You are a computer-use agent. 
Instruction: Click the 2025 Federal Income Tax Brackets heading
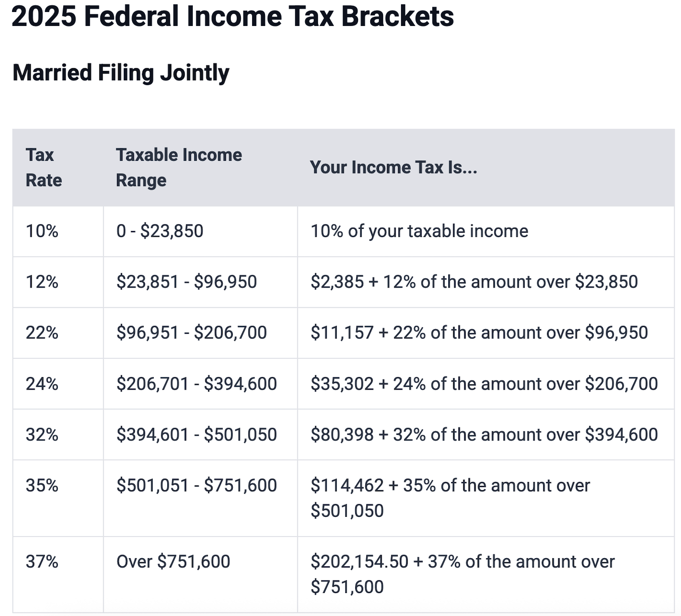[x=232, y=16]
